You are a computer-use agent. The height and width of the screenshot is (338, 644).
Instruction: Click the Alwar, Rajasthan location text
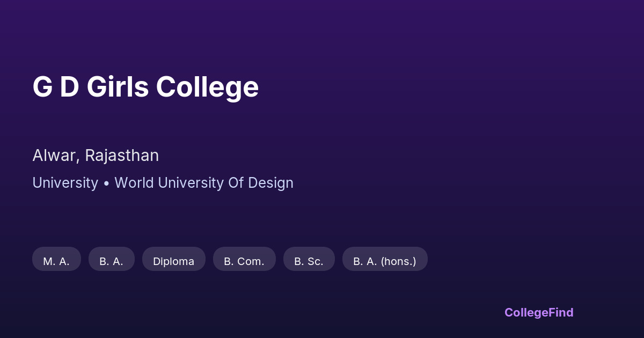click(x=96, y=156)
